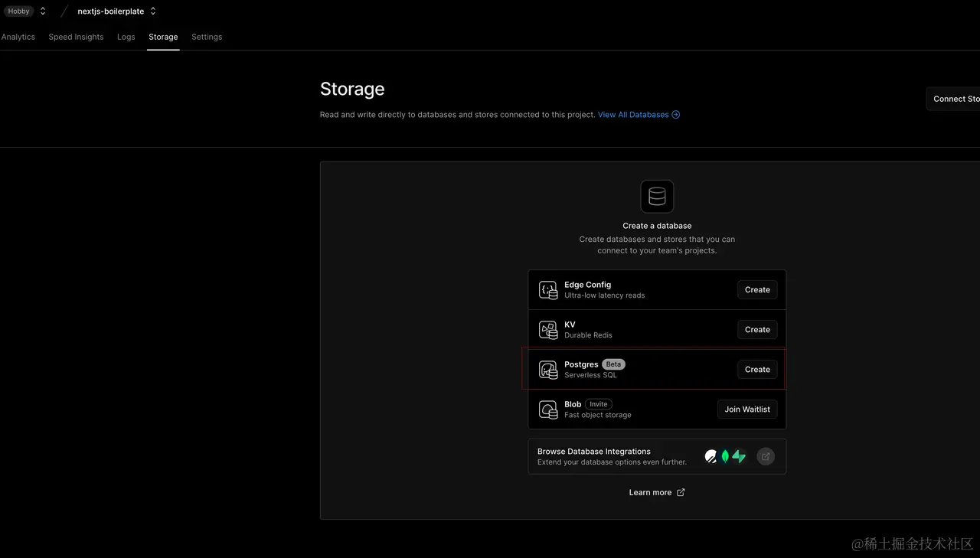This screenshot has width=980, height=558.
Task: Create a KV Durable Redis store
Action: click(x=757, y=330)
